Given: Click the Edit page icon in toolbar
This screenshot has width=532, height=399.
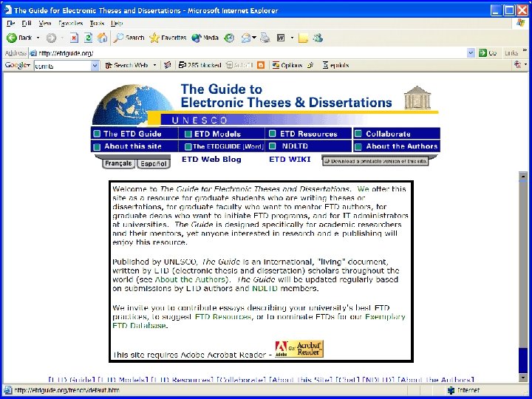Looking at the screenshot, I should [x=281, y=38].
